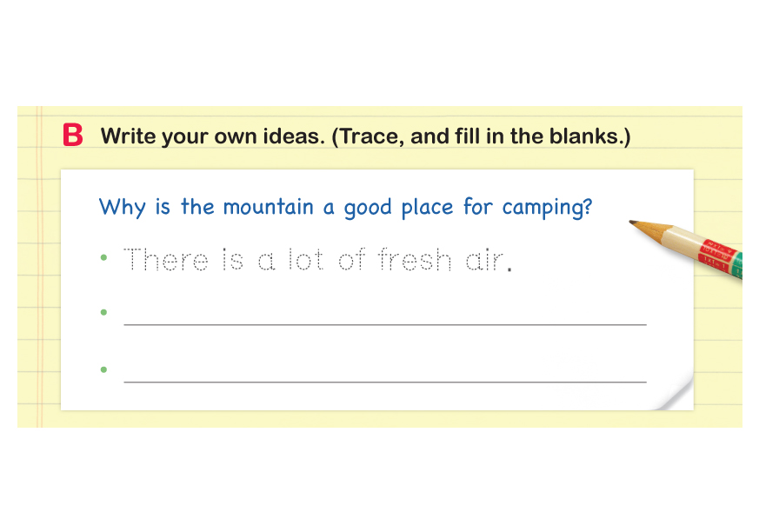Click the dotted word "fresh"
This screenshot has height=532, width=759.
[415, 259]
